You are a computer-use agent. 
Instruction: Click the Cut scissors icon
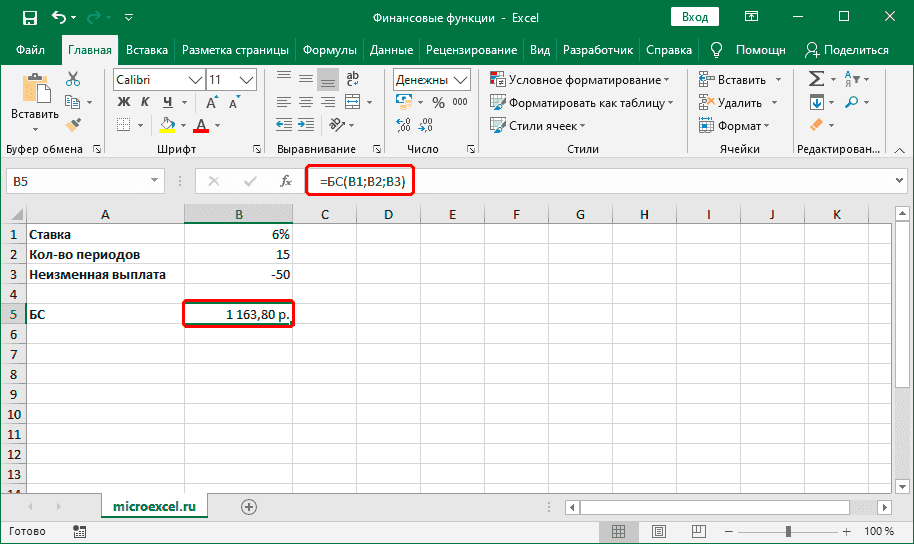[73, 80]
